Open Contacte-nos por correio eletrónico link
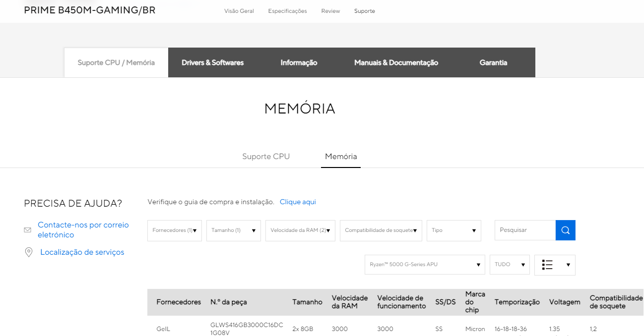Viewport: 644px width, 336px height. pos(83,230)
